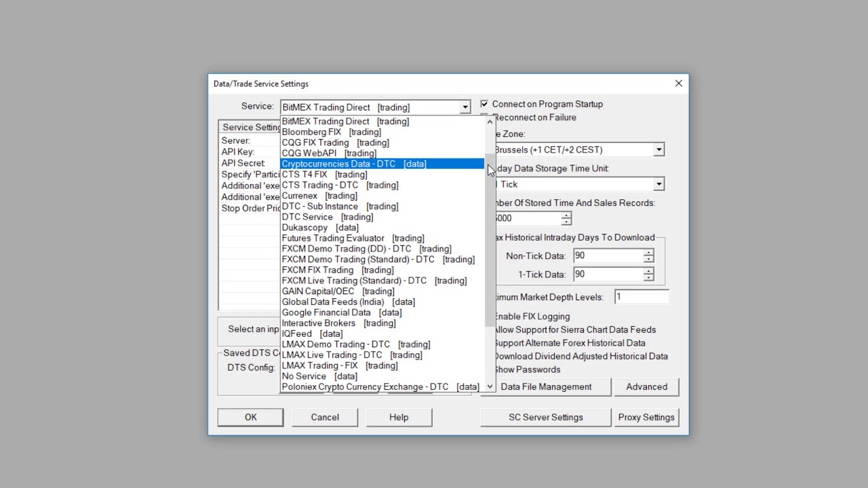Open the Advanced settings button
The height and width of the screenshot is (488, 868).
[646, 387]
